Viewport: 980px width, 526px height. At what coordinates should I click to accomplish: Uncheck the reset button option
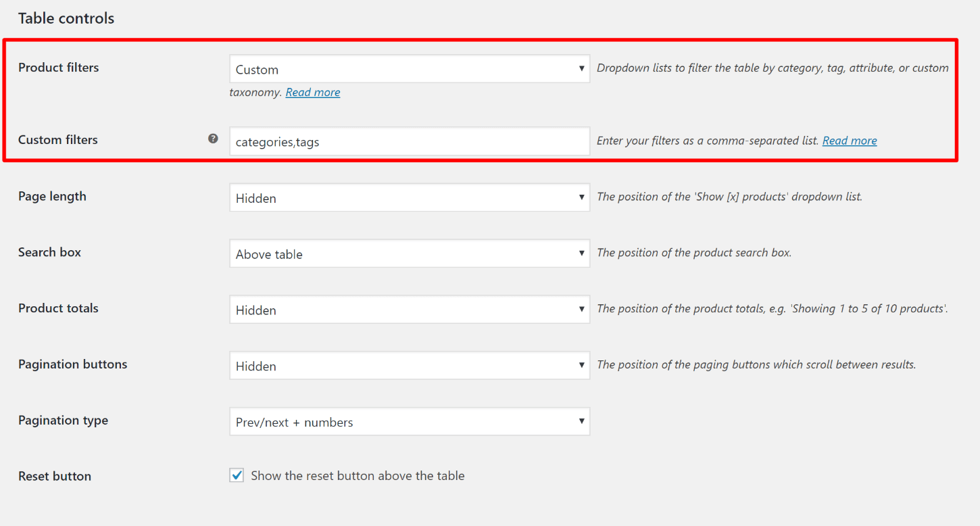pos(237,475)
